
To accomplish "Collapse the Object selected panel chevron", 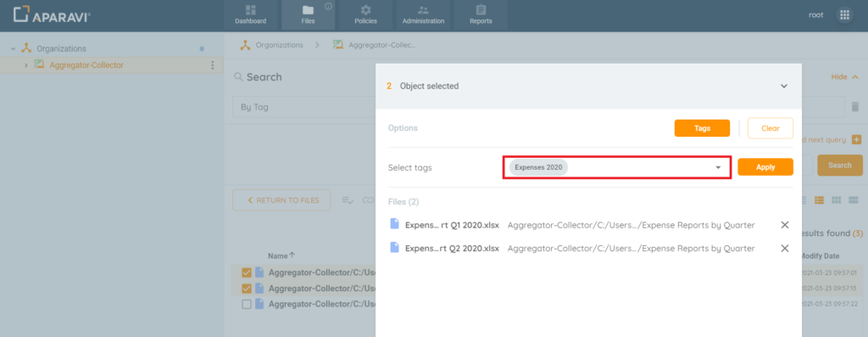I will (x=784, y=86).
